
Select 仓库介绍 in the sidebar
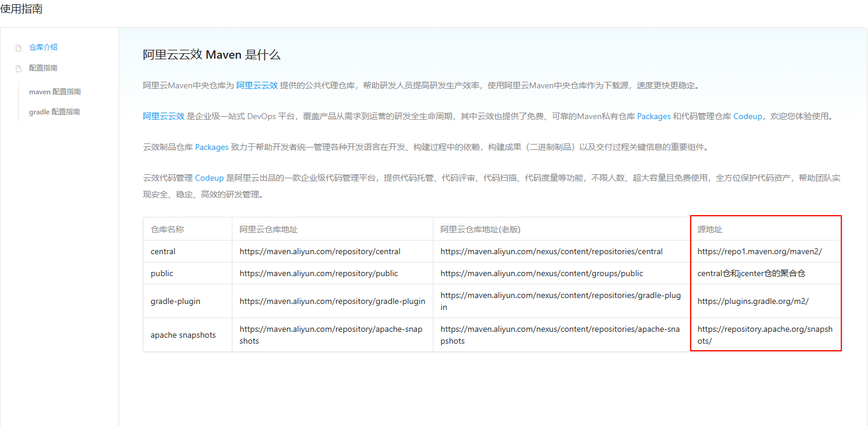tap(43, 47)
